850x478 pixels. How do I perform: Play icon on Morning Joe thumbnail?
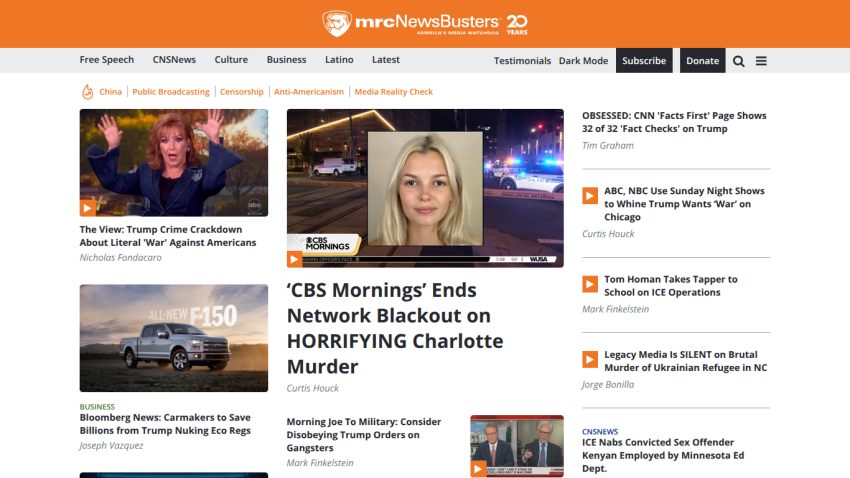tap(478, 469)
